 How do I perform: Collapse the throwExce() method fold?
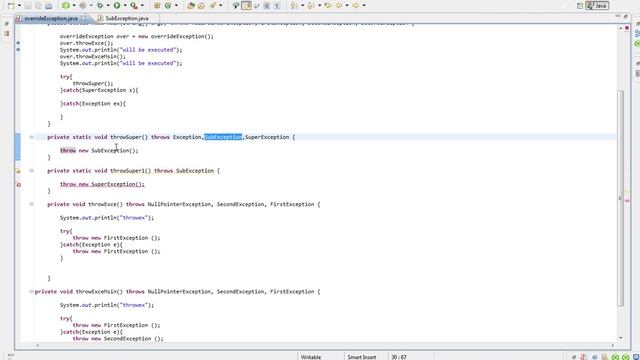click(31, 204)
